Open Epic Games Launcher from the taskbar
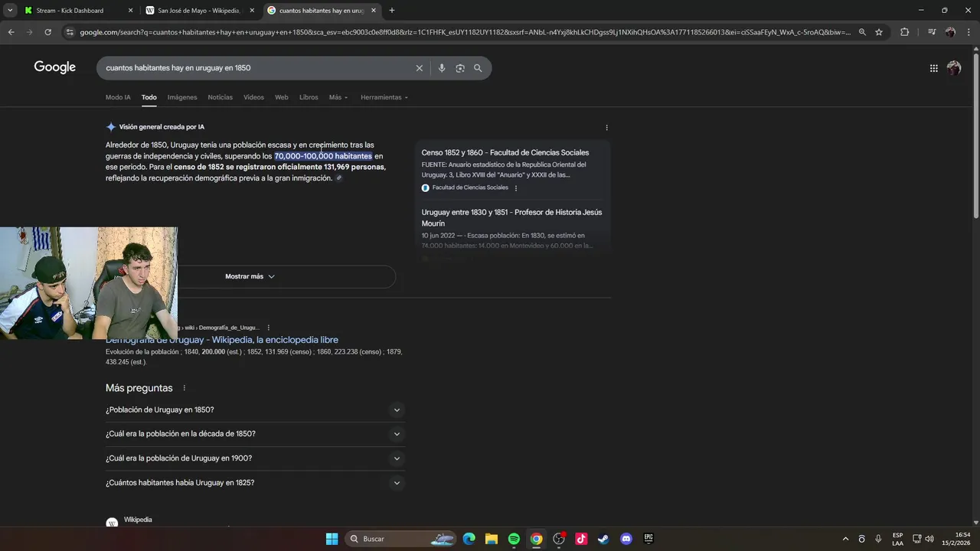The width and height of the screenshot is (980, 551). [648, 539]
